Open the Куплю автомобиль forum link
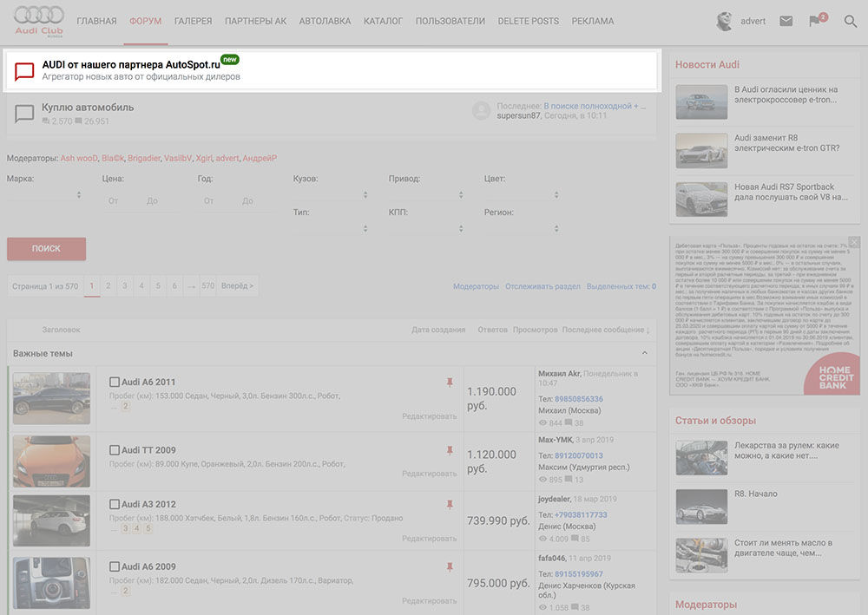This screenshot has height=615, width=868. pos(88,108)
